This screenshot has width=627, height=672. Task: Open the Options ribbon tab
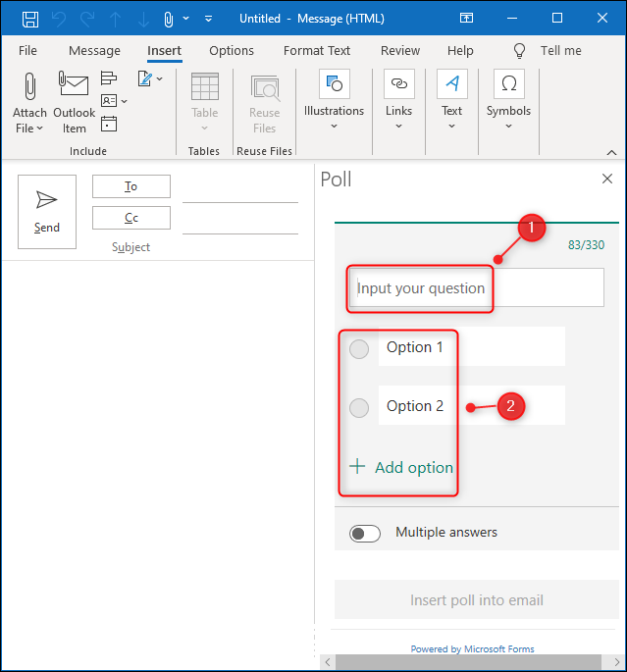(x=232, y=51)
